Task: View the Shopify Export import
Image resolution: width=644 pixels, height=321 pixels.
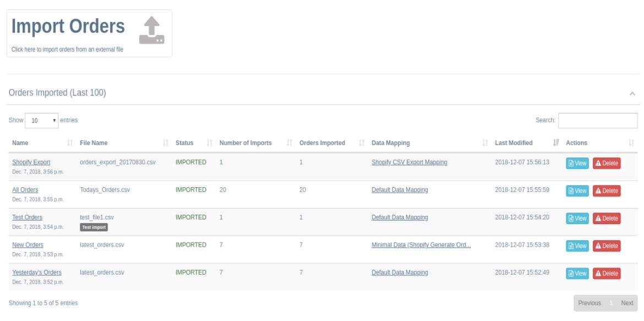Action: pyautogui.click(x=577, y=163)
